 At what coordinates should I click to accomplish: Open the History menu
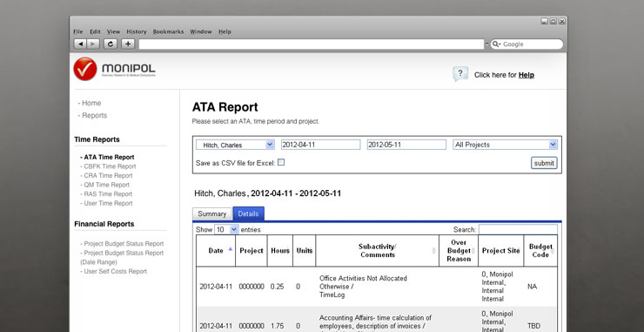coord(137,31)
